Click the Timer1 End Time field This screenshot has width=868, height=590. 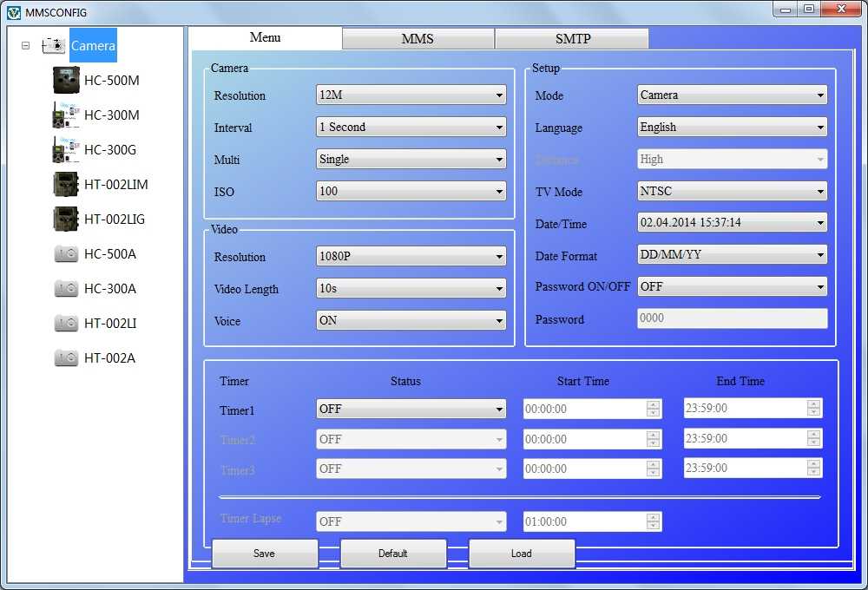tap(744, 409)
